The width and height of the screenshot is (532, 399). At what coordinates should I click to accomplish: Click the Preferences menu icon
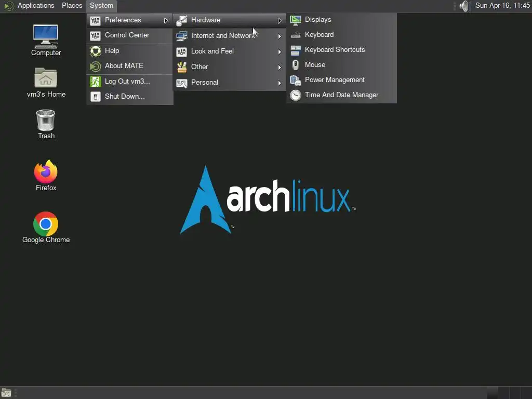[96, 20]
